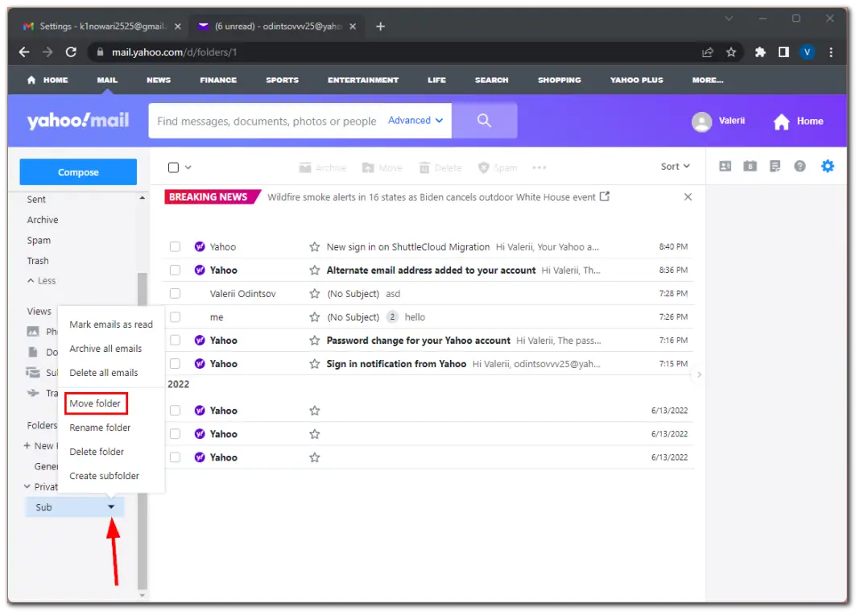The image size is (860, 616).
Task: Select Archive all emails option
Action: (105, 349)
